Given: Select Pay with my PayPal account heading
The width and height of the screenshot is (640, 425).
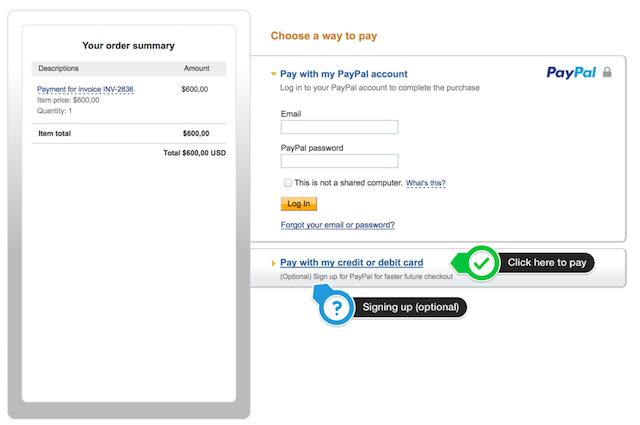Looking at the screenshot, I should click(344, 74).
